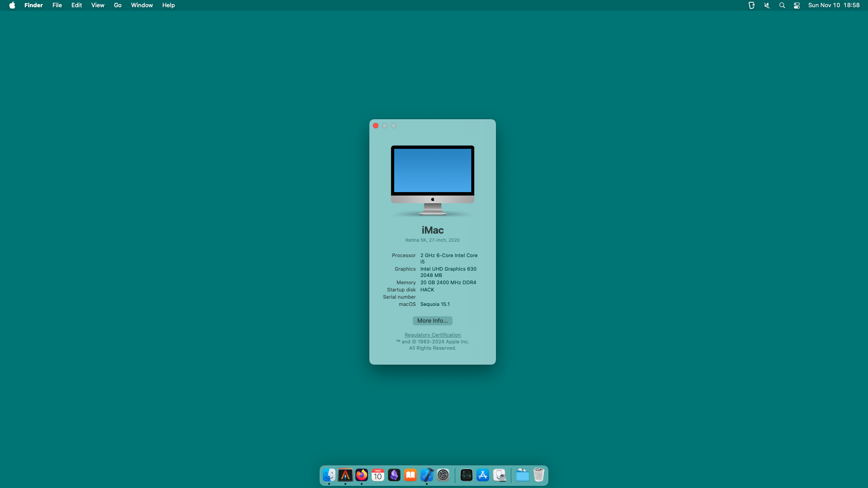Click 'Retina 5K, 27-inch, 2020' subtitle
The image size is (868, 488).
coord(433,240)
